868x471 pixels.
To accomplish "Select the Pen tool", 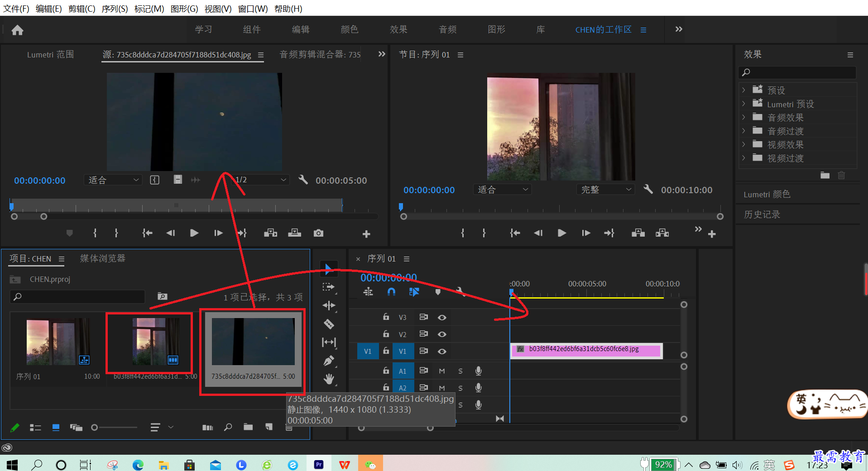I will click(x=329, y=361).
